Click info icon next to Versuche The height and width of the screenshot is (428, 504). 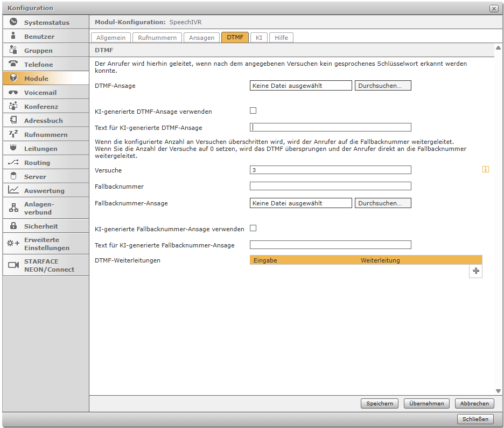coord(485,170)
